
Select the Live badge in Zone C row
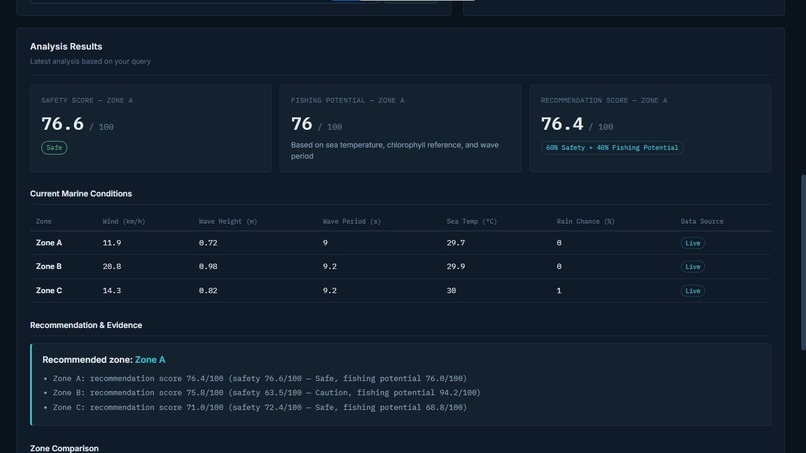[x=692, y=291]
